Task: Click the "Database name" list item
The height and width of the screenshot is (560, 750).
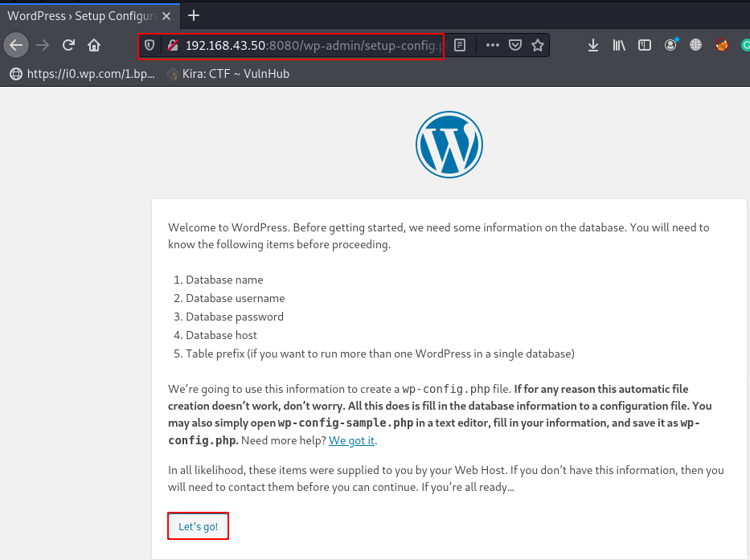Action: tap(224, 280)
